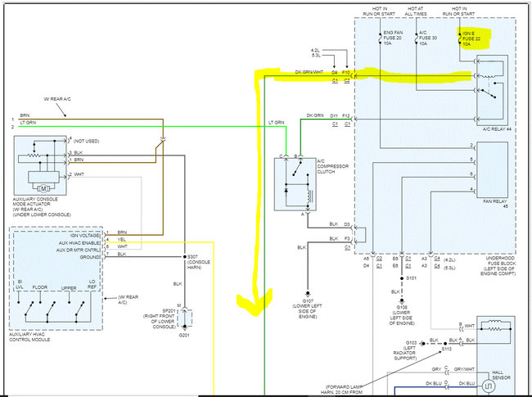This screenshot has width=532, height=397.
Task: Select the GRY/WHT wire label
Action: coord(464,369)
